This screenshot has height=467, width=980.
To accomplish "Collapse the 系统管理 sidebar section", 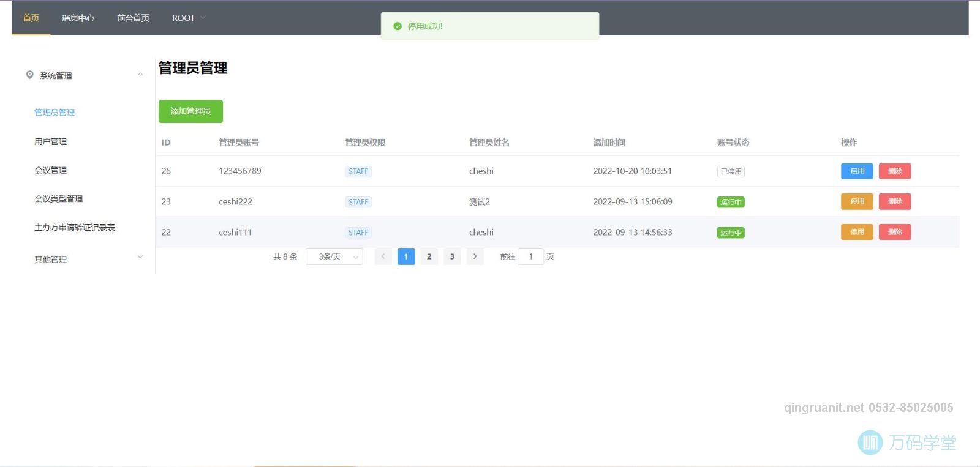I will tap(140, 75).
